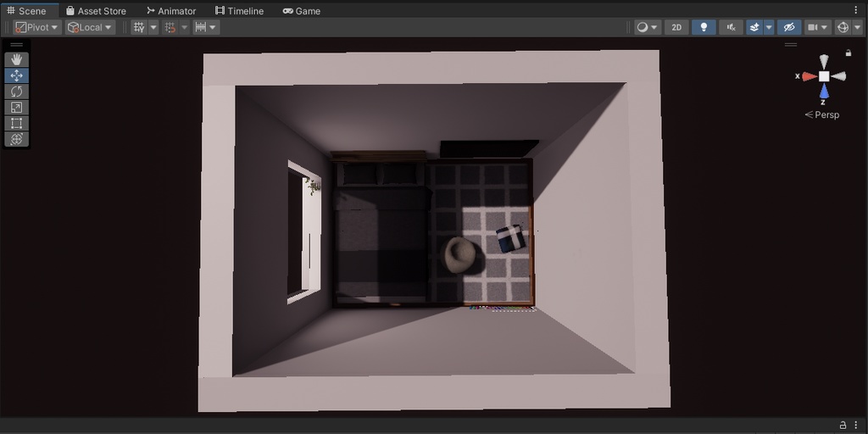This screenshot has width=868, height=434.
Task: Select the Rotate tool
Action: click(x=17, y=92)
